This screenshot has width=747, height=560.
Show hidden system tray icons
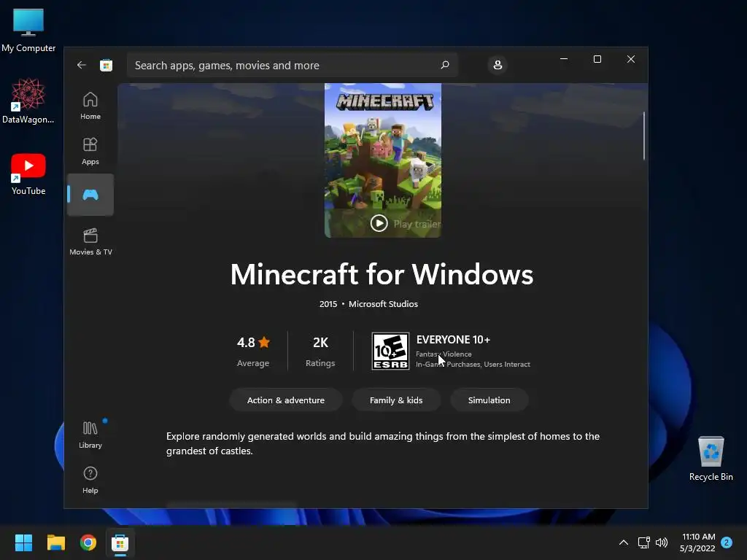click(x=623, y=542)
